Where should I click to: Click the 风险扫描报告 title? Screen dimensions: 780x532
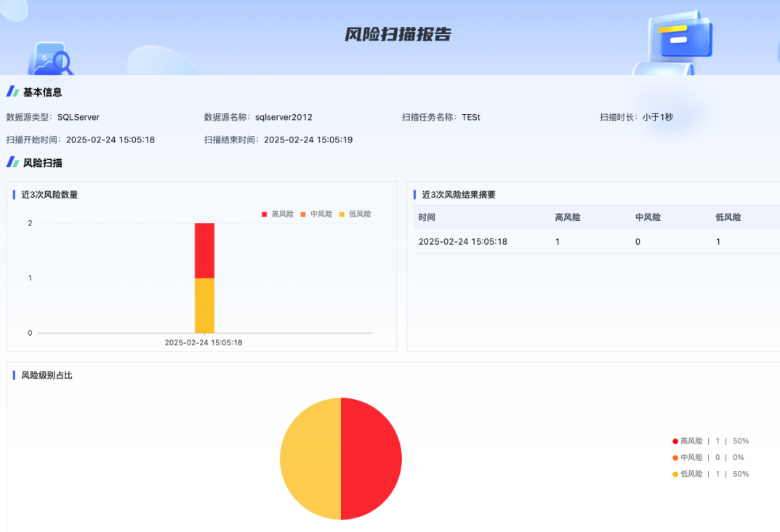coord(398,34)
